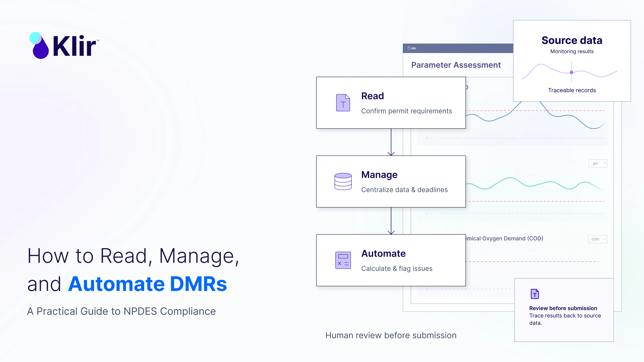
Task: Click 'Human review before submission' caption
Action: click(x=391, y=336)
